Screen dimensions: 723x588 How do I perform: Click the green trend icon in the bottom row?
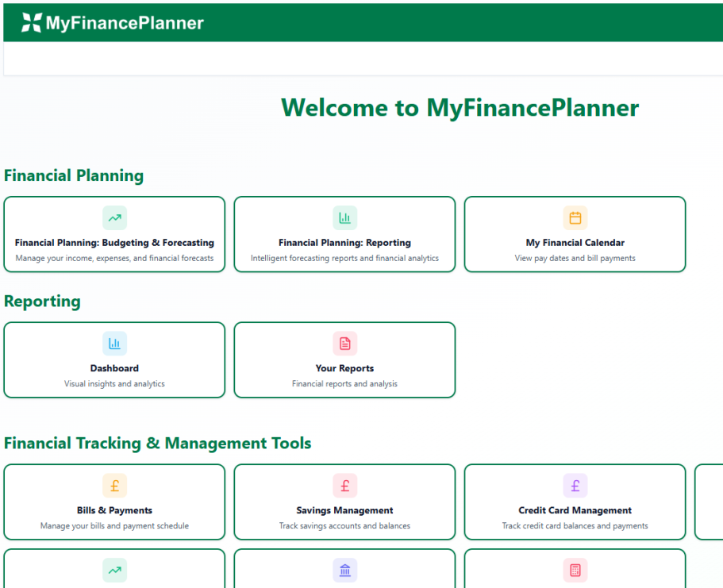[x=114, y=570]
